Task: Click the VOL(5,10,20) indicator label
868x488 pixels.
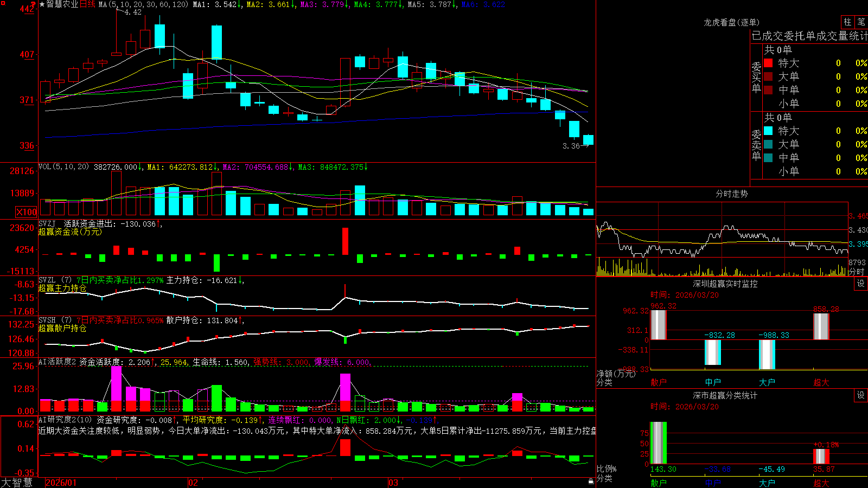Action: tap(63, 167)
